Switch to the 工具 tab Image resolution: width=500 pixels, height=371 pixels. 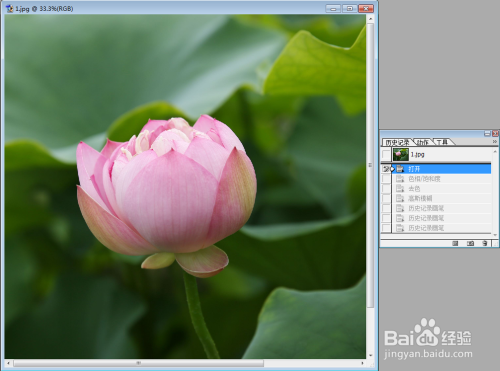coord(442,142)
